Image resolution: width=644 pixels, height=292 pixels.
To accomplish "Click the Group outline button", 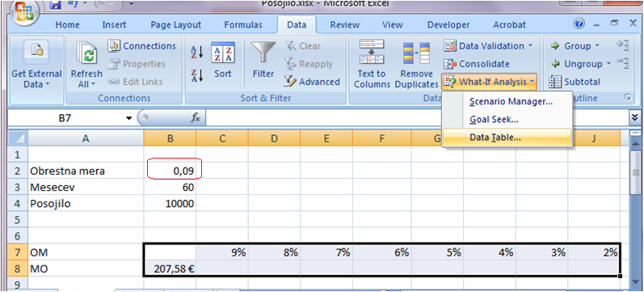I will (570, 46).
